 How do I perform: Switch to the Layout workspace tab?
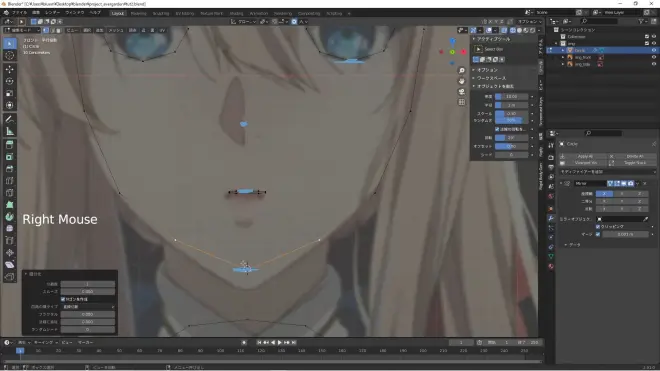[118, 13]
